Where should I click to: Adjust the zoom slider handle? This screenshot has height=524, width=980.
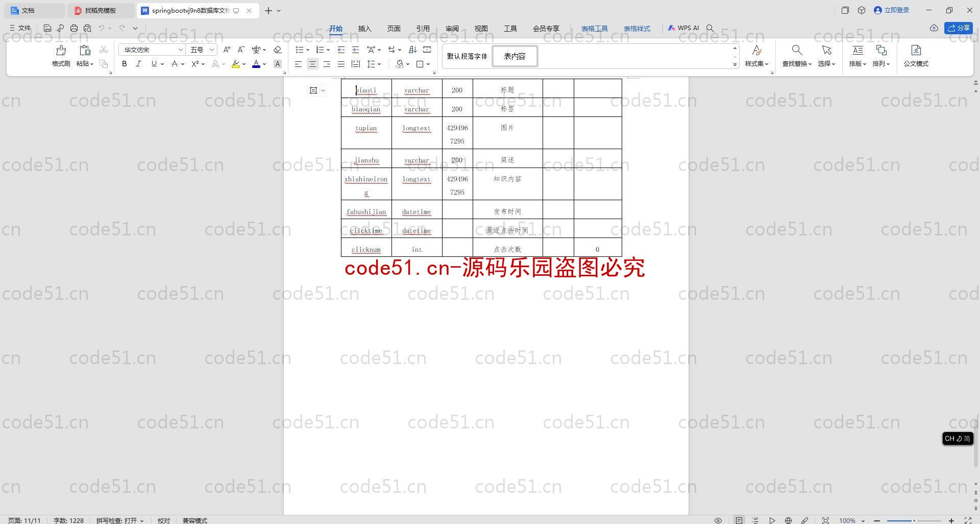tap(914, 520)
